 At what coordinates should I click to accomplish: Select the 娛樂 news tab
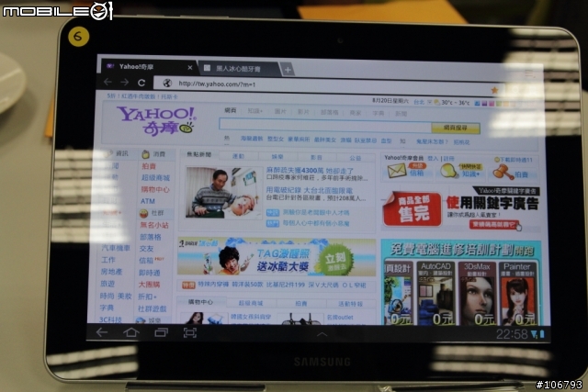click(x=277, y=157)
